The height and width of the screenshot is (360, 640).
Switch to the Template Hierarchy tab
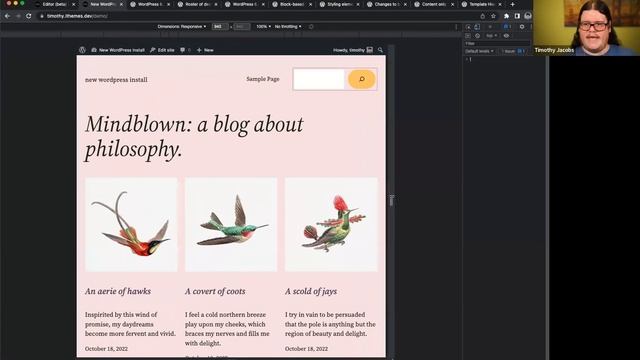tap(482, 4)
